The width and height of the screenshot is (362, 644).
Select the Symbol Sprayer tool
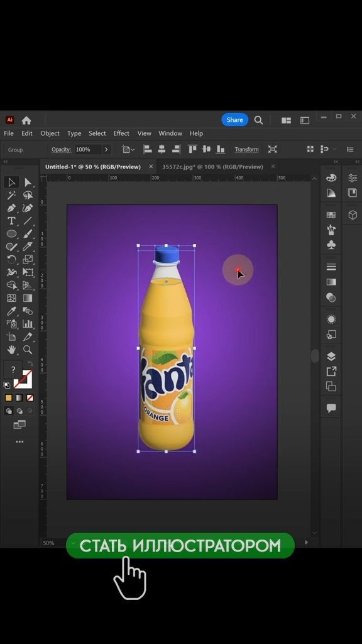point(11,324)
